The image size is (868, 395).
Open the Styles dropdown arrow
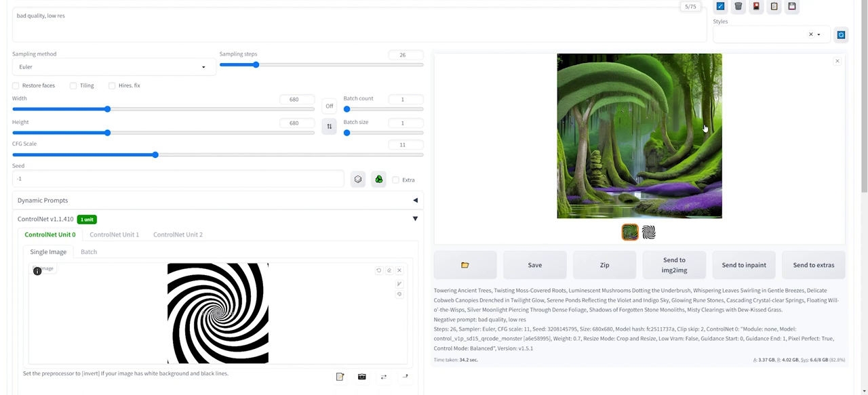point(818,35)
